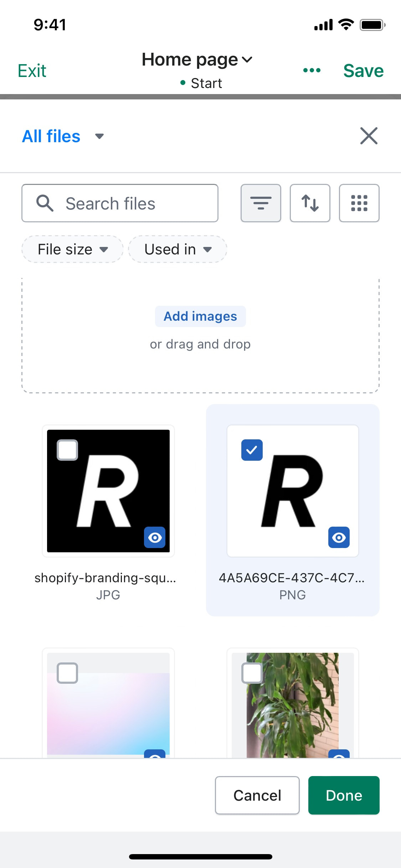Preview the shopify-branding JPG with eye icon
This screenshot has height=868, width=401.
coord(155,537)
